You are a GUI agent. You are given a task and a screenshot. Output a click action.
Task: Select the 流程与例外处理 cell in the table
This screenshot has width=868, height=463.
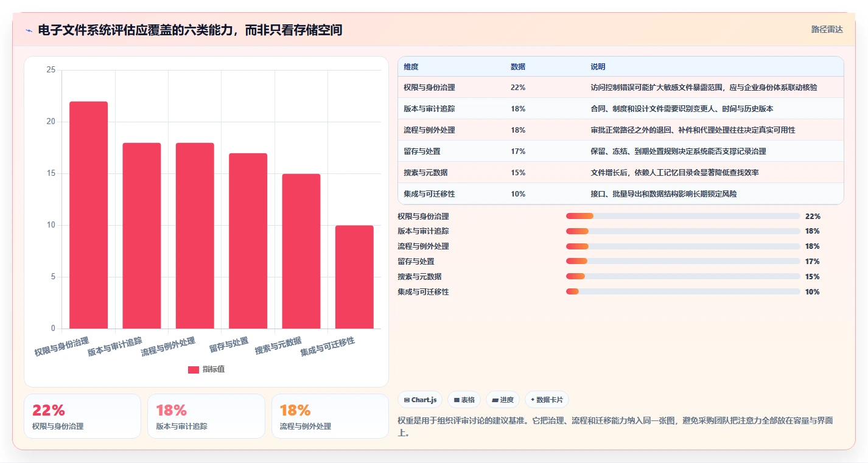point(429,130)
